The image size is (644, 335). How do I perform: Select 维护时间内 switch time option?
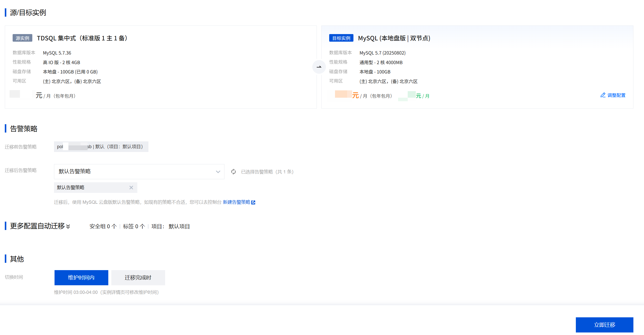coord(81,277)
